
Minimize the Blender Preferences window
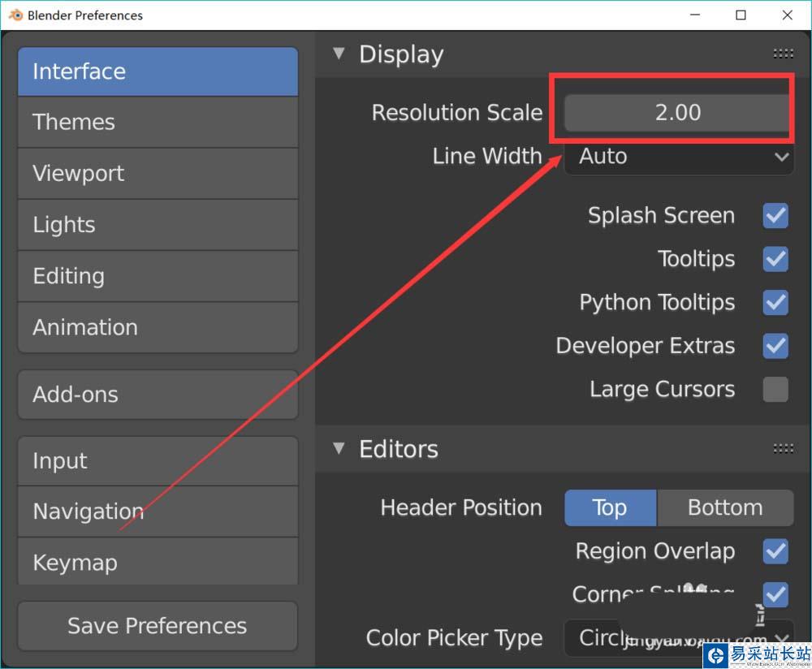coord(695,15)
